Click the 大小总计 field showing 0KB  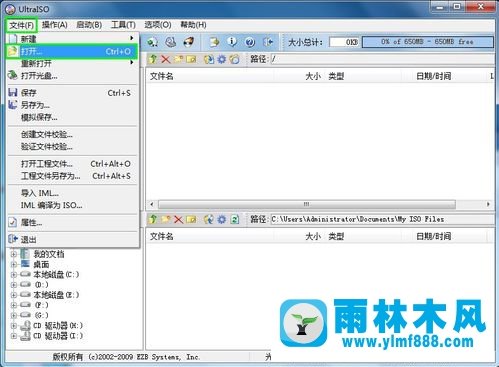[344, 42]
